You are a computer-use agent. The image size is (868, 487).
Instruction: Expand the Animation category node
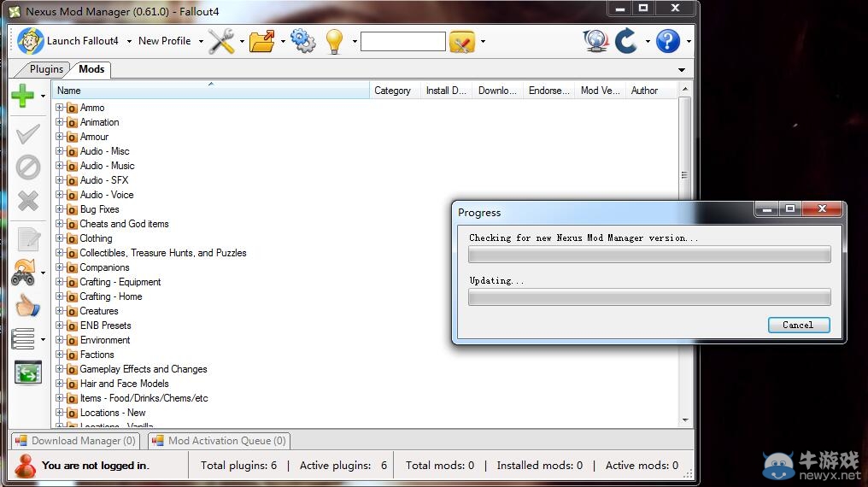[59, 121]
